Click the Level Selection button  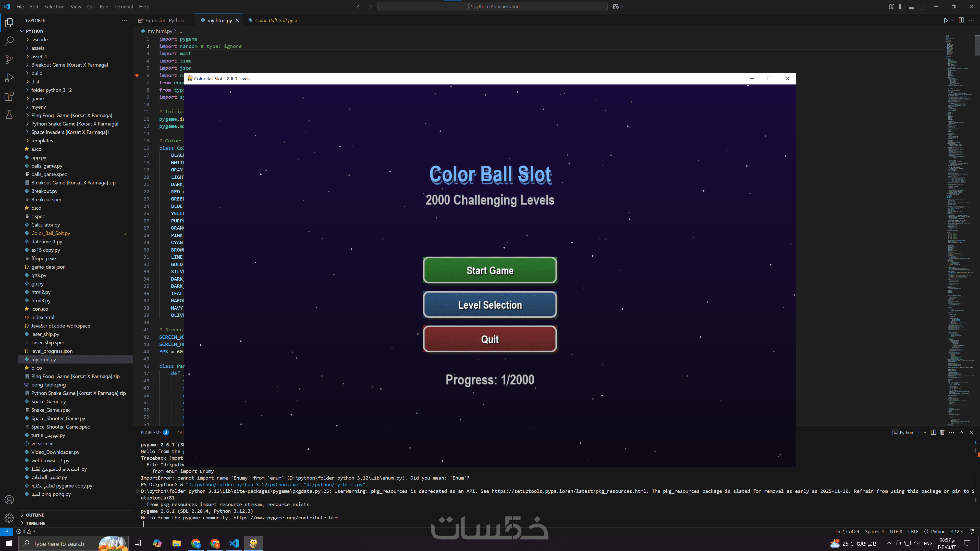(x=490, y=305)
